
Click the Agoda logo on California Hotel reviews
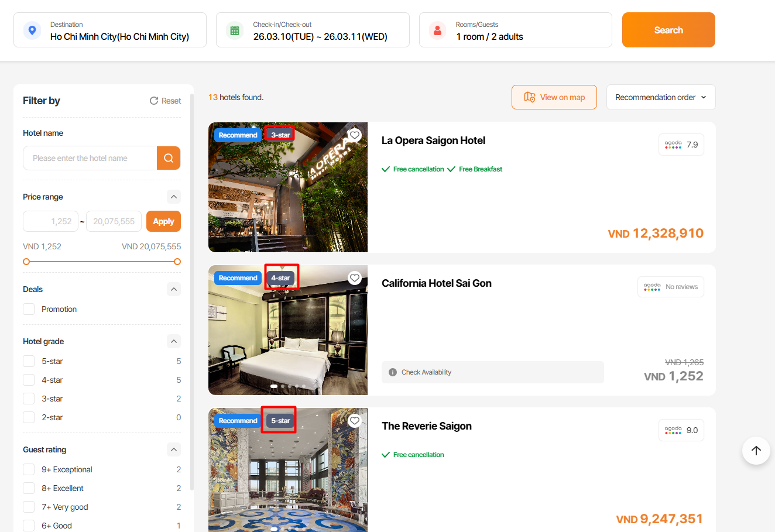[652, 287]
